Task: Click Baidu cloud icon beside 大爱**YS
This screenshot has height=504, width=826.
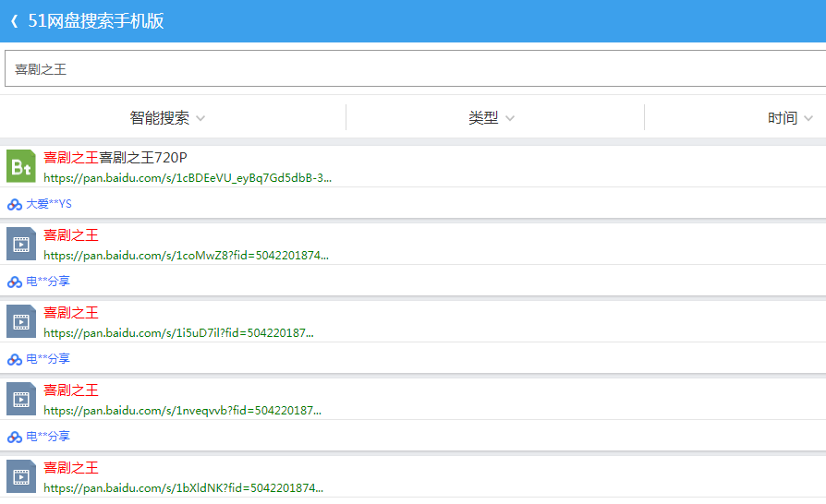Action: (15, 205)
